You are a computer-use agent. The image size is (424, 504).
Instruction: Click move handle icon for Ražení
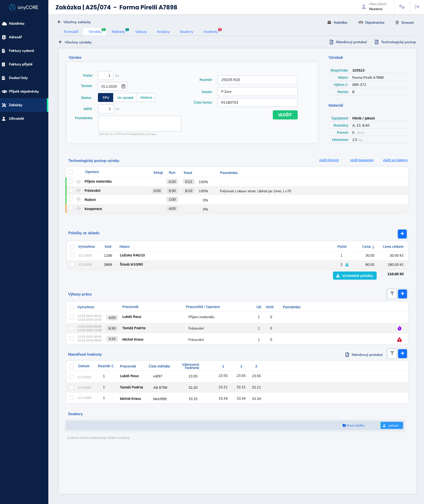(78, 199)
